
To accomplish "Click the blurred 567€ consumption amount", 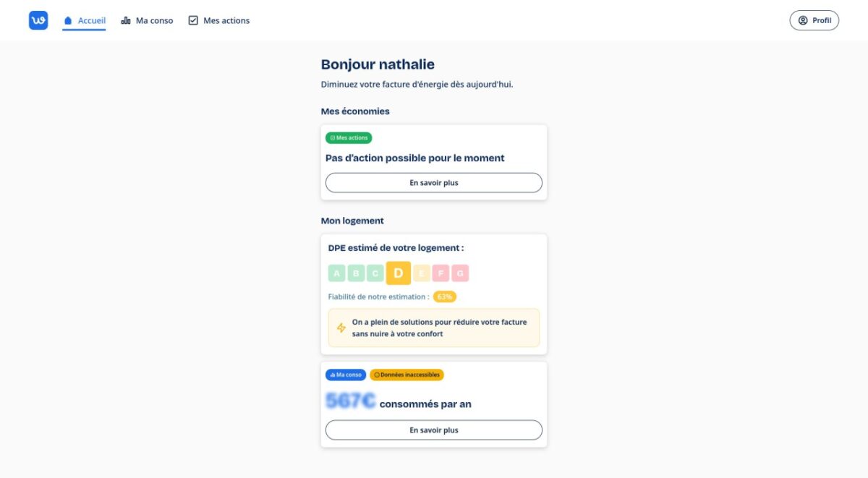I will (351, 401).
